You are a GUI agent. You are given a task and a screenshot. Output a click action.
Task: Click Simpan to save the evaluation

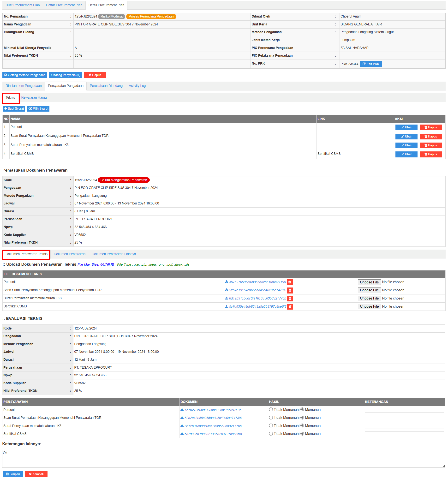coord(13,474)
